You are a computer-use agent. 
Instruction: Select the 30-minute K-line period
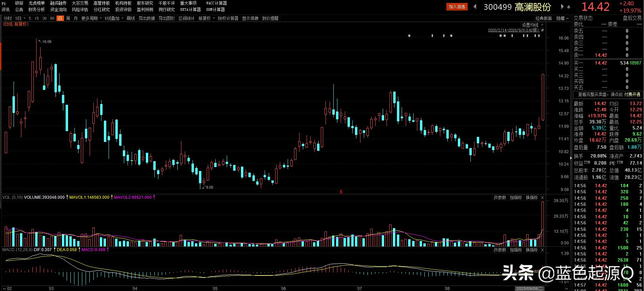pos(44,18)
